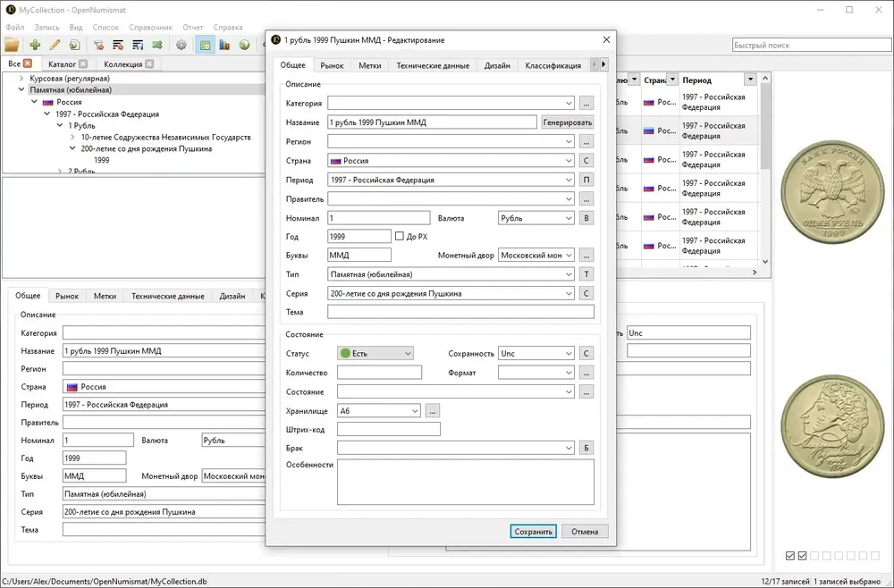Click the Быстрый поиск search field
The width and height of the screenshot is (894, 588).
coord(812,45)
